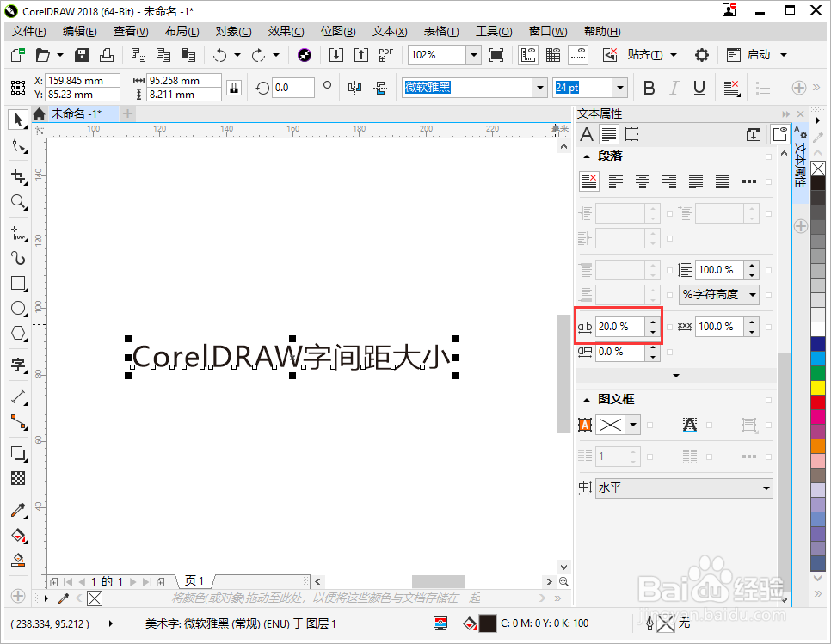Pick the yellow palette swatch
Viewport: 831px width, 644px height.
click(x=818, y=388)
